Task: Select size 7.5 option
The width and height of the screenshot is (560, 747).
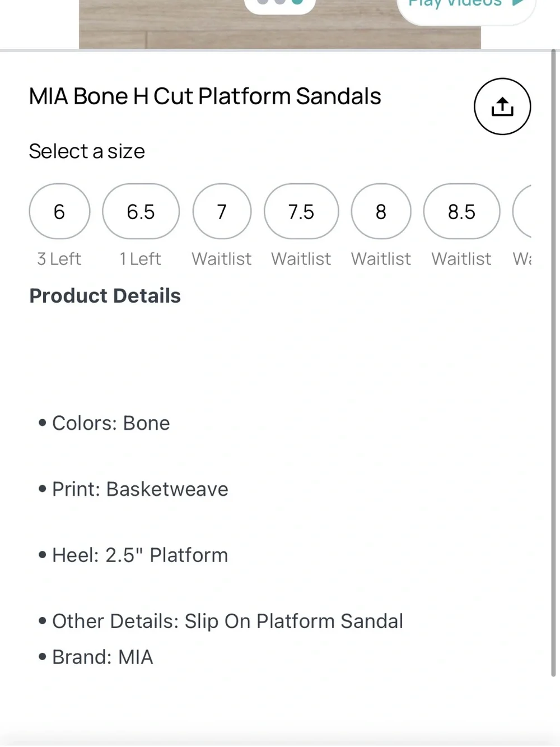Action: click(x=301, y=211)
